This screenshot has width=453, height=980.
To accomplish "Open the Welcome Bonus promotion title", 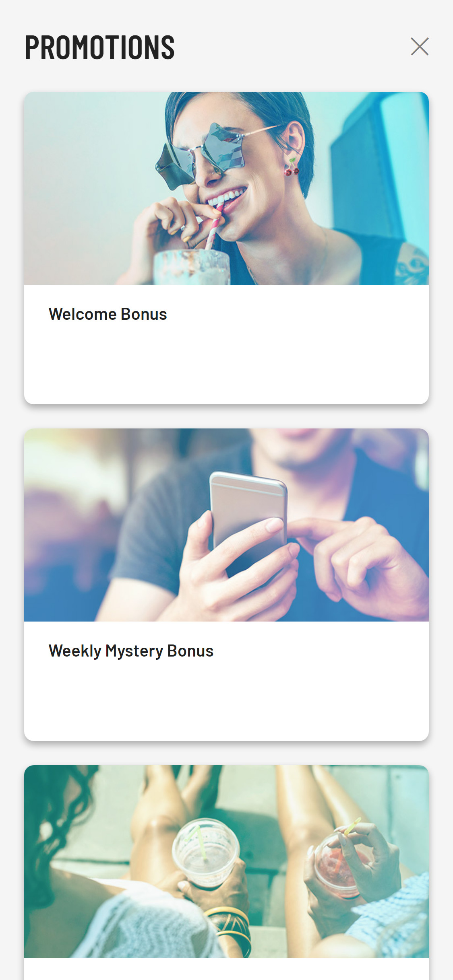I will (108, 314).
